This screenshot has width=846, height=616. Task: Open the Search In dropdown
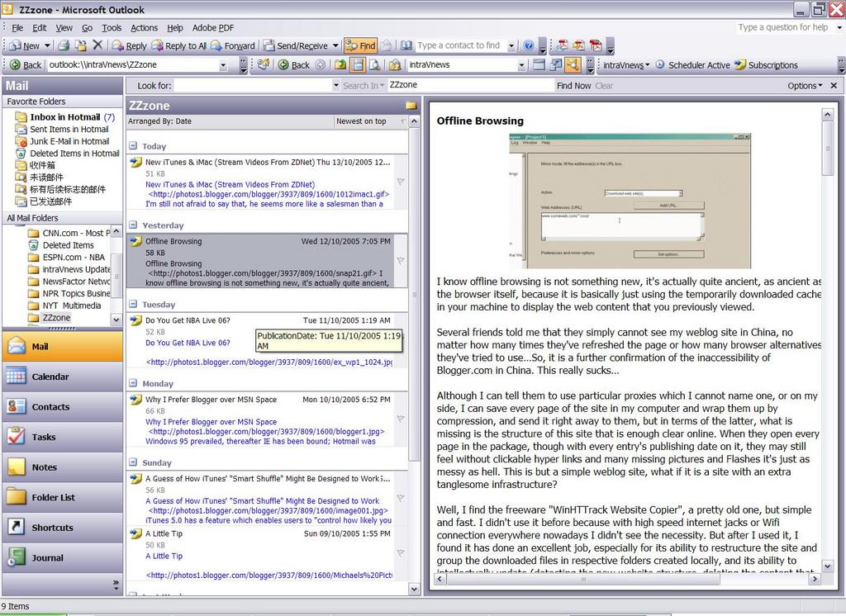point(364,86)
